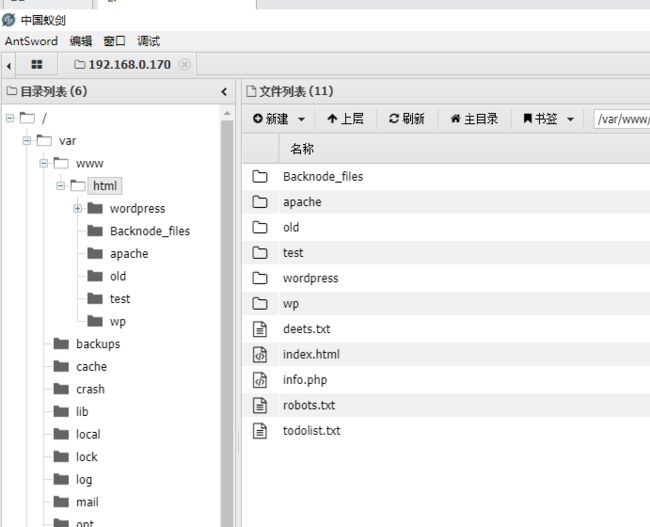This screenshot has width=650, height=527.
Task: Click the 新建 new button
Action: [x=270, y=119]
